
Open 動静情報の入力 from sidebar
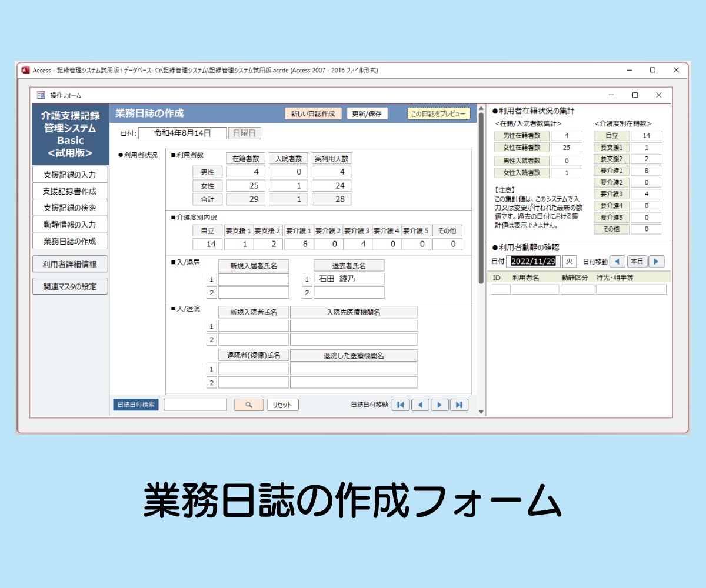[x=70, y=224]
